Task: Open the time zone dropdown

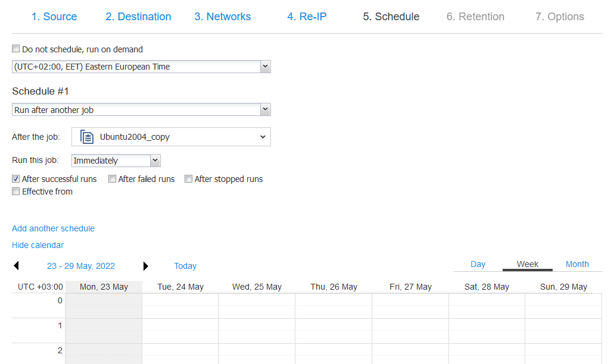Action: [141, 67]
